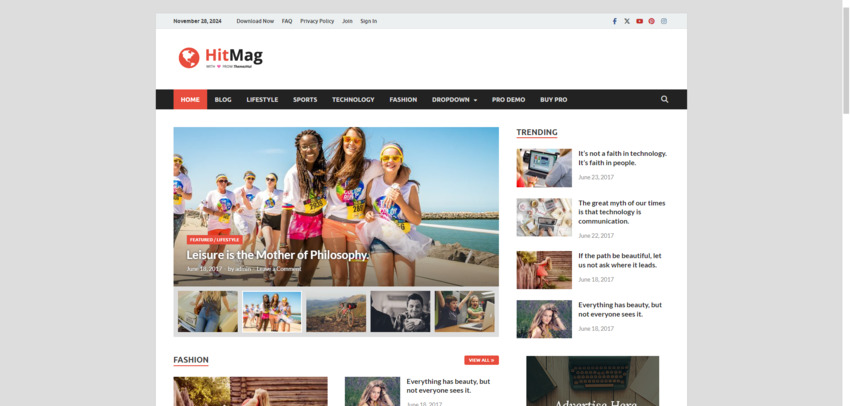The height and width of the screenshot is (406, 850).
Task: Open the Featured / Lifestyle category tag
Action: pyautogui.click(x=214, y=240)
